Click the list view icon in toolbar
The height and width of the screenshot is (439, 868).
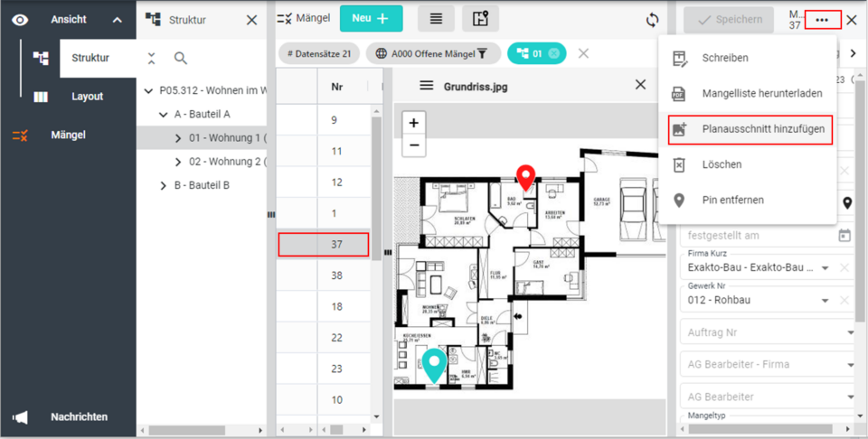pyautogui.click(x=436, y=19)
